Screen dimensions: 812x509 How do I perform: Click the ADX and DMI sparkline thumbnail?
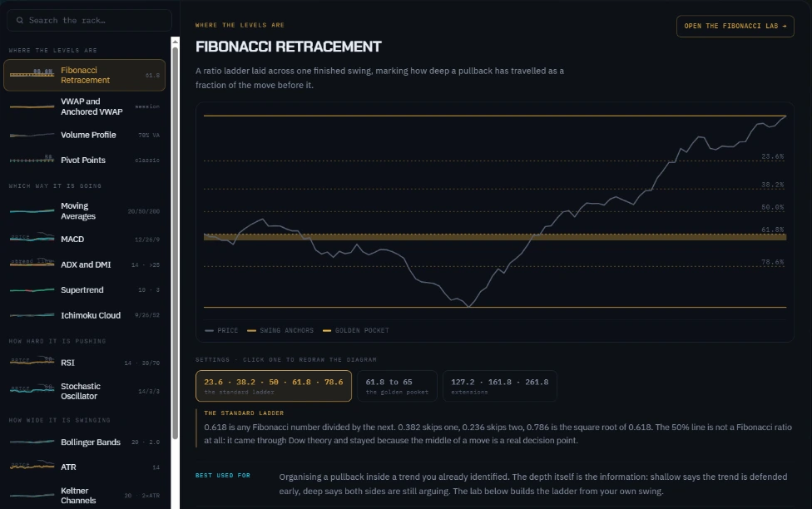(x=32, y=264)
